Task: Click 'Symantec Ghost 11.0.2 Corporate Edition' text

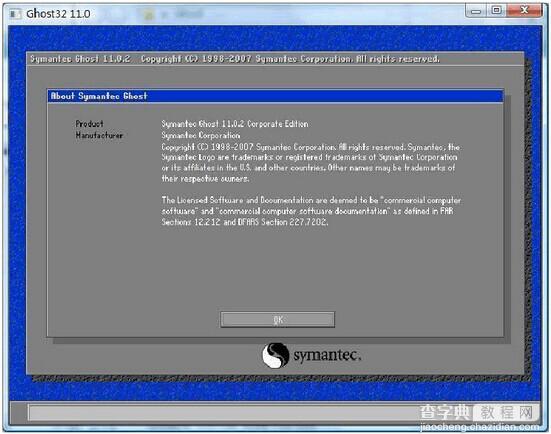Action: click(x=235, y=124)
